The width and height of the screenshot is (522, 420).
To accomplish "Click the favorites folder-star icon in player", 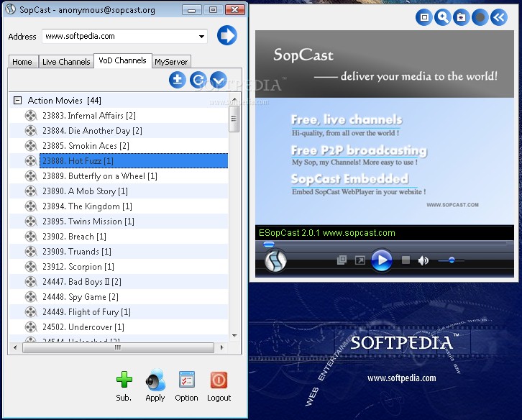I will pyautogui.click(x=461, y=17).
